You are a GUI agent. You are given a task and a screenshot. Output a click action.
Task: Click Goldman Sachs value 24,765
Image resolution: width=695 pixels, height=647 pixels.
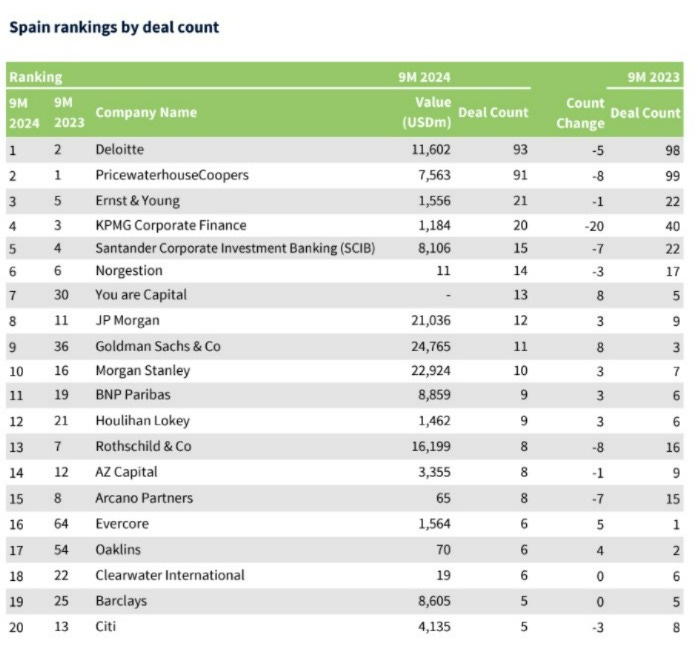click(431, 347)
